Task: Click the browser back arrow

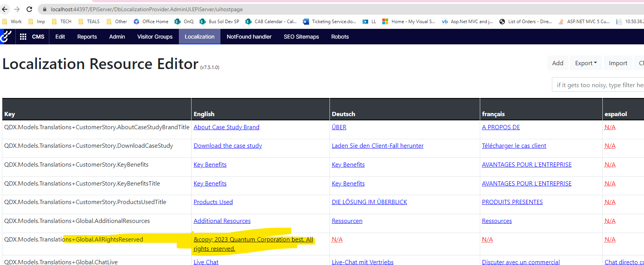Action: pos(5,9)
